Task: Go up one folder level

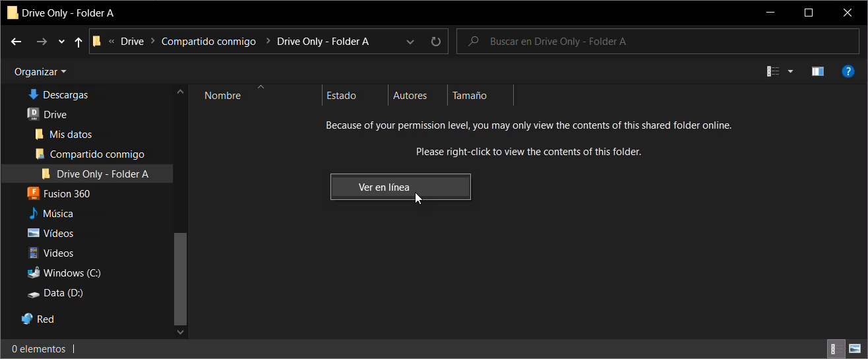Action: tap(78, 42)
